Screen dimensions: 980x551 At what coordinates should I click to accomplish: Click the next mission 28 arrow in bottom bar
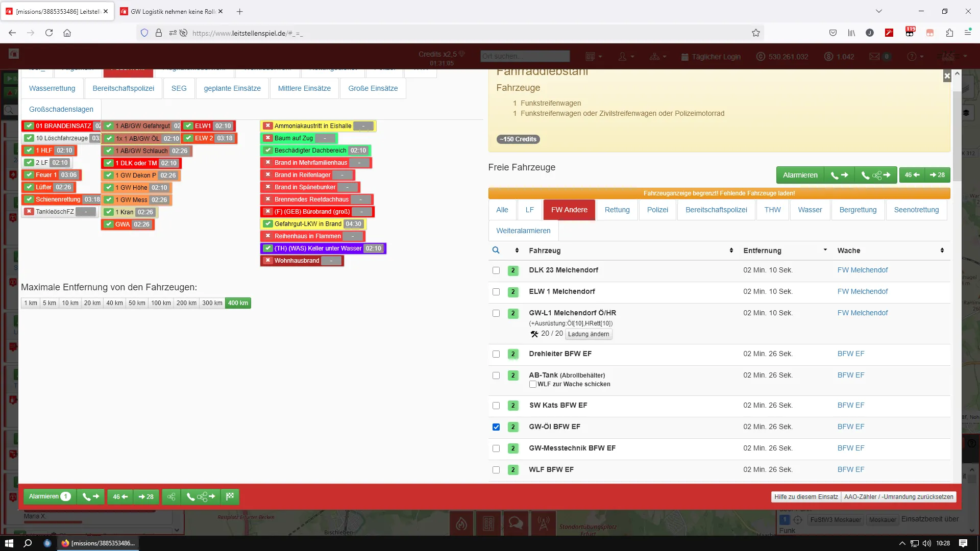coord(146,496)
